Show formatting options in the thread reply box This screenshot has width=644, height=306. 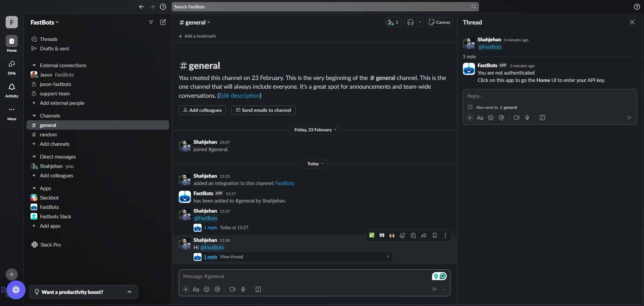pyautogui.click(x=480, y=118)
